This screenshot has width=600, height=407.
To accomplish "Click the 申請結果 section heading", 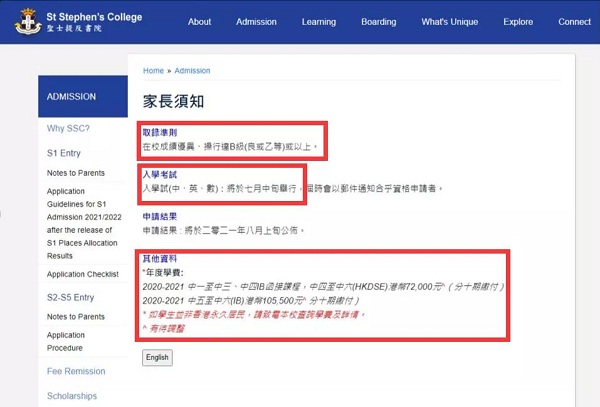I will 160,217.
